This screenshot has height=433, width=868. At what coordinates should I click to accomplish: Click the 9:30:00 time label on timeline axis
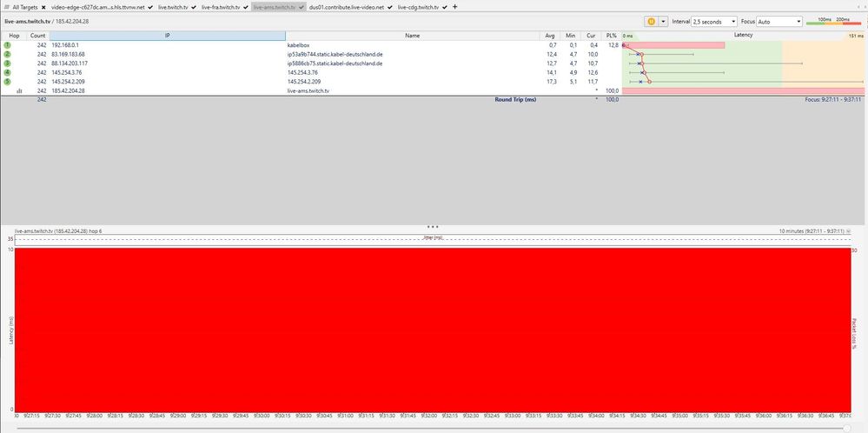click(262, 416)
